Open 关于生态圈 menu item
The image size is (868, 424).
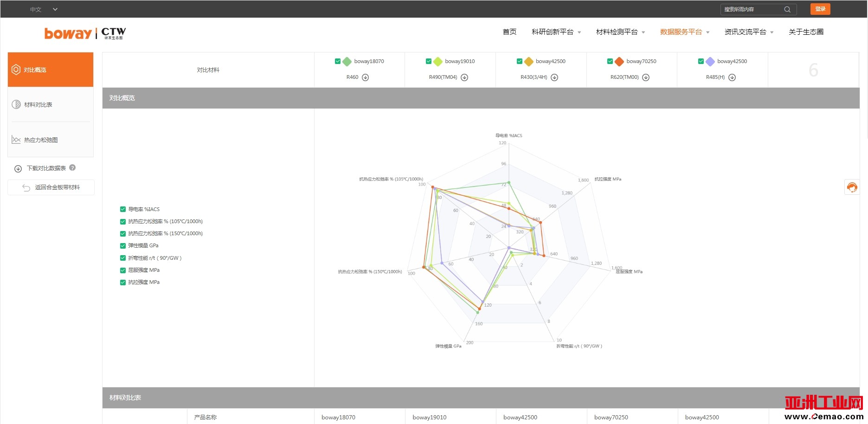806,32
